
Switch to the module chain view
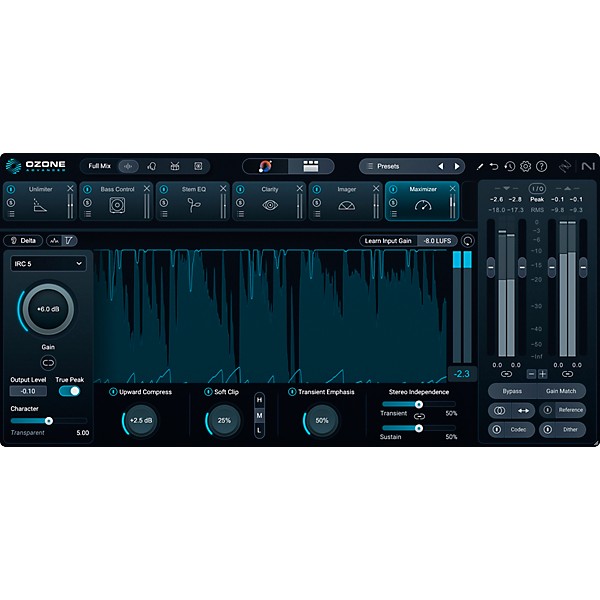[x=310, y=166]
